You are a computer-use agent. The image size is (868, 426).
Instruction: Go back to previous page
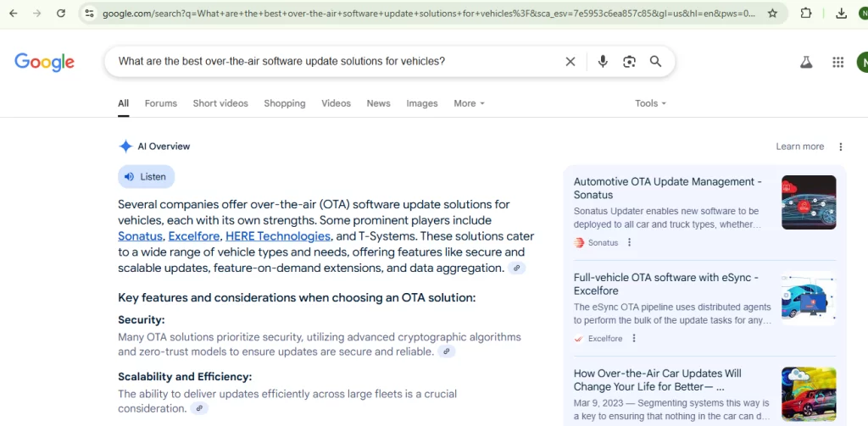[14, 14]
